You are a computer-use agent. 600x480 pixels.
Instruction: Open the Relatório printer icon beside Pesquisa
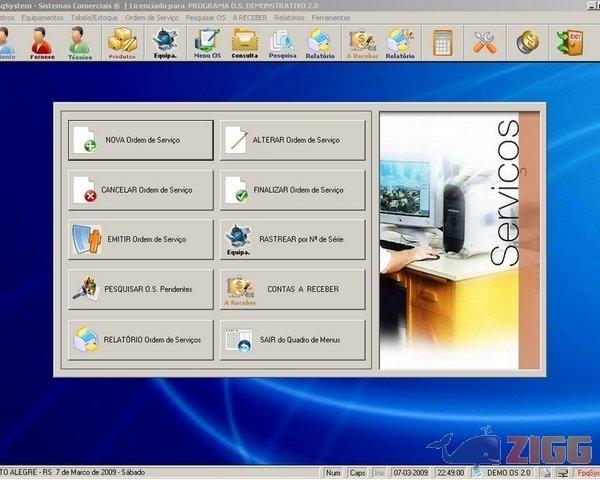click(320, 43)
